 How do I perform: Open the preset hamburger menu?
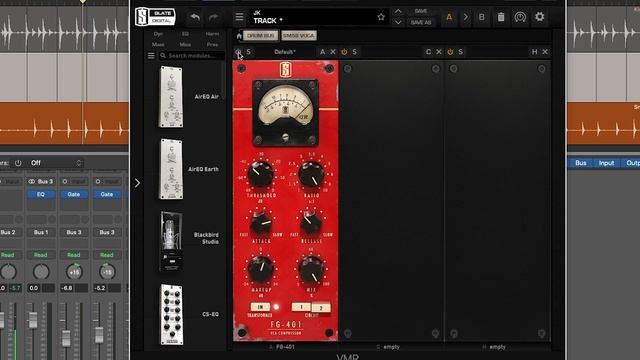click(x=239, y=17)
